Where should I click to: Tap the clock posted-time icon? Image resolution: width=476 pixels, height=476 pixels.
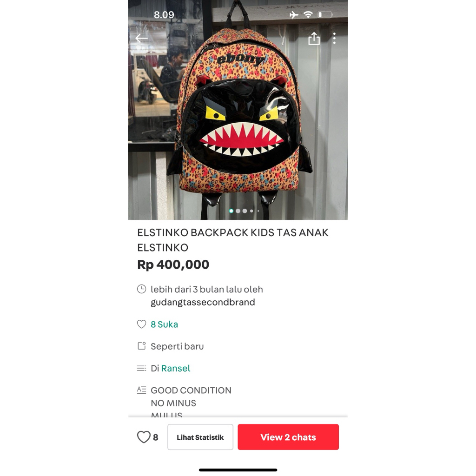coord(141,289)
